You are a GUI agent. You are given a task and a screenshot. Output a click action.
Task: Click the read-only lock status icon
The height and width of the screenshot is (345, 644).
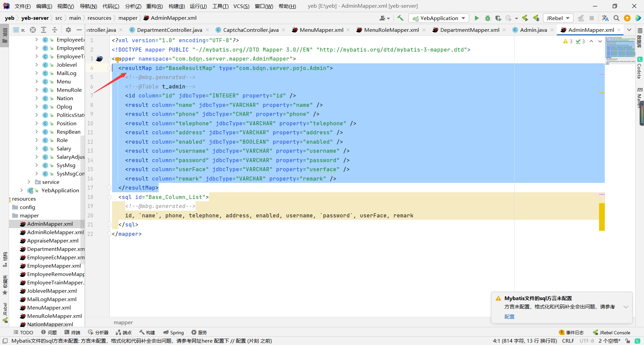[x=628, y=341]
